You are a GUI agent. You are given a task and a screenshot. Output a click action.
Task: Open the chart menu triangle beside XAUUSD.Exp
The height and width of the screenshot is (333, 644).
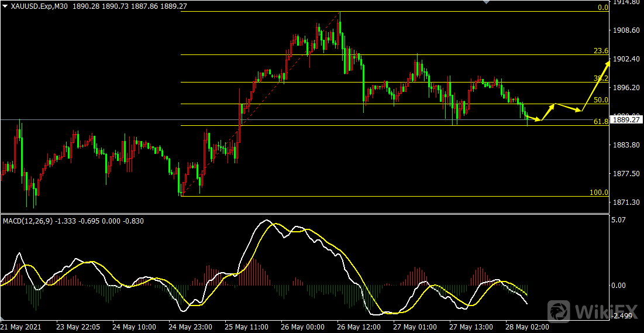point(5,6)
